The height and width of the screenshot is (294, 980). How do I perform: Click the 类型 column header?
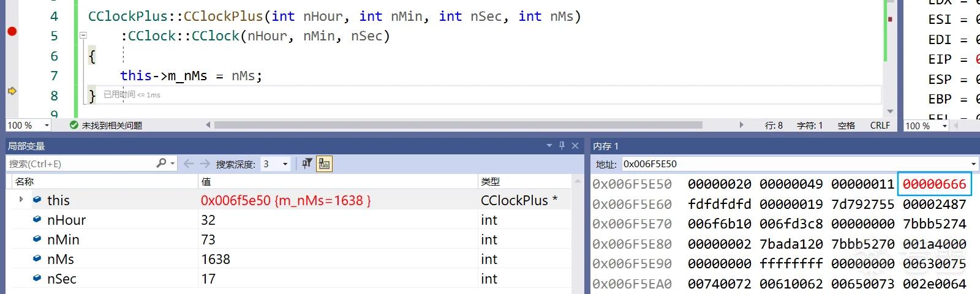tap(490, 181)
